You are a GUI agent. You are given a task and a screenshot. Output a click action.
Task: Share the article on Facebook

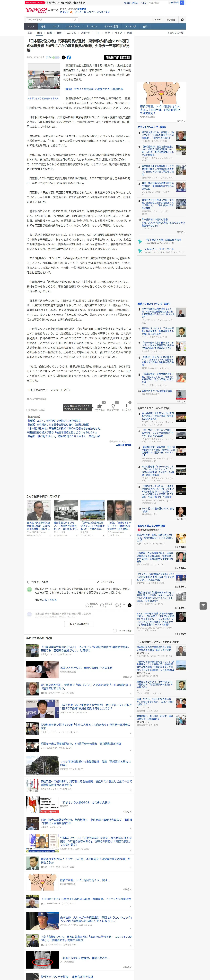click(x=69, y=57)
